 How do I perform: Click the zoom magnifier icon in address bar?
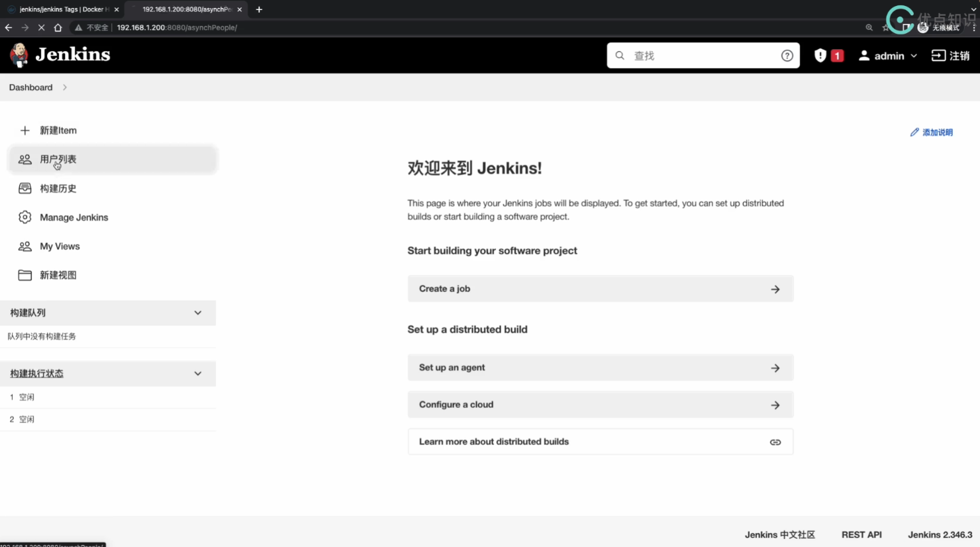(869, 28)
